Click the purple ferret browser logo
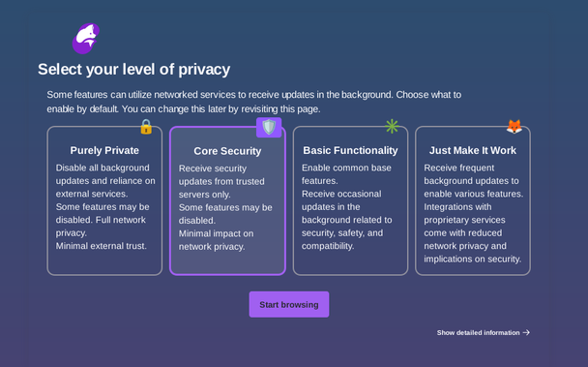 pos(86,39)
